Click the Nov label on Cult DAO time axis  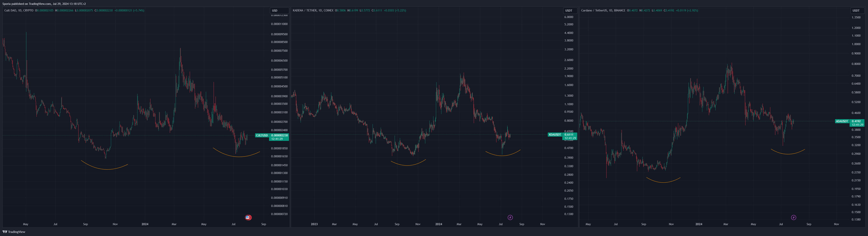click(115, 224)
